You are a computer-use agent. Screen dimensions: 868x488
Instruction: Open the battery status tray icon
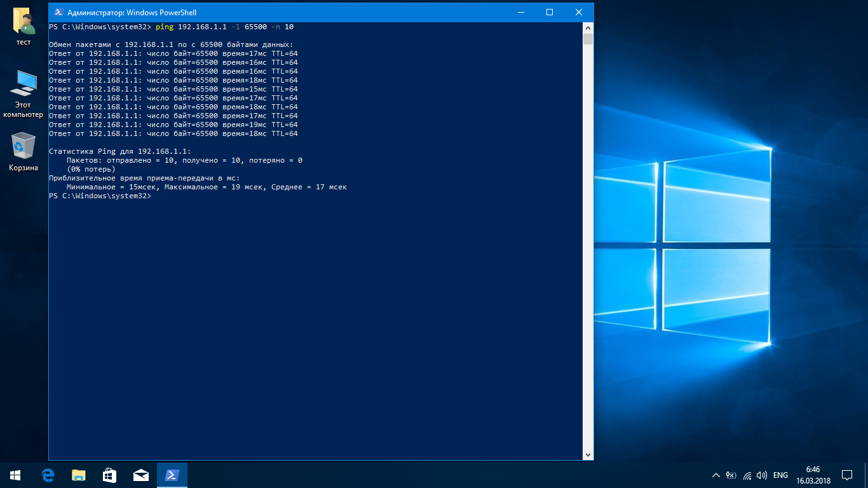coord(731,475)
